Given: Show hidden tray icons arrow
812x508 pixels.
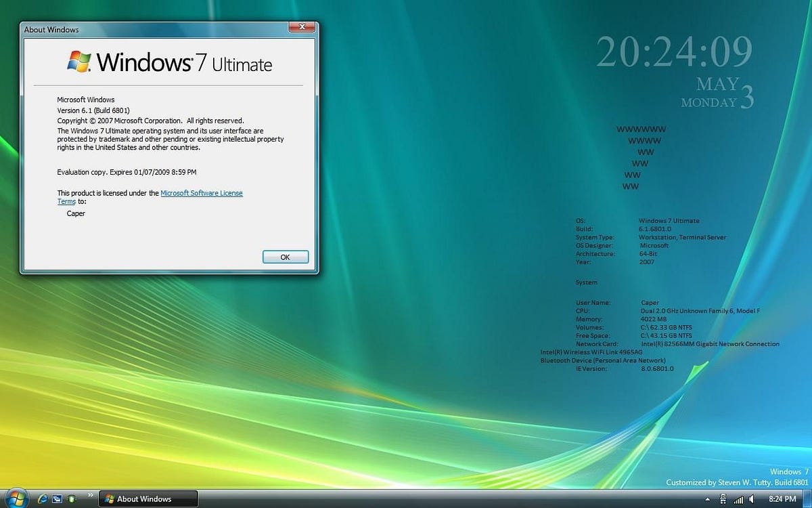Looking at the screenshot, I should click(x=707, y=499).
